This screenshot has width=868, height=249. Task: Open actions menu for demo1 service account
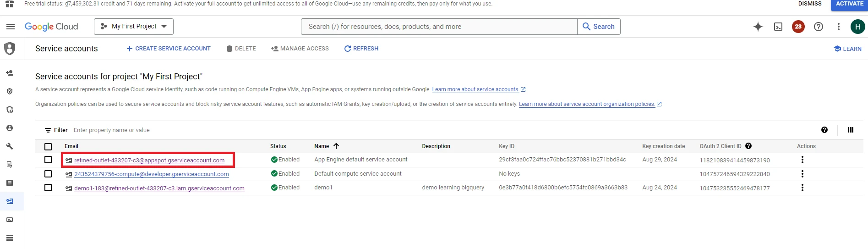(x=802, y=188)
